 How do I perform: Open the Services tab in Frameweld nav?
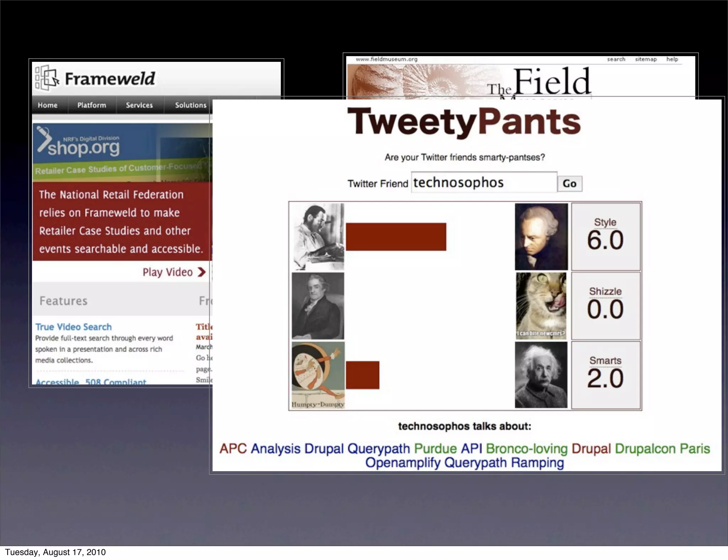[x=139, y=105]
